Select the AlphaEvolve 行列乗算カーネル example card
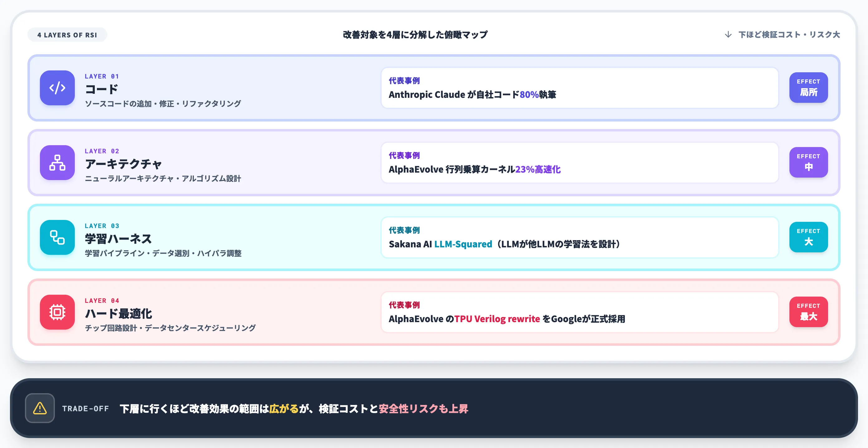Screen dimensions: 868x448 (x=580, y=163)
